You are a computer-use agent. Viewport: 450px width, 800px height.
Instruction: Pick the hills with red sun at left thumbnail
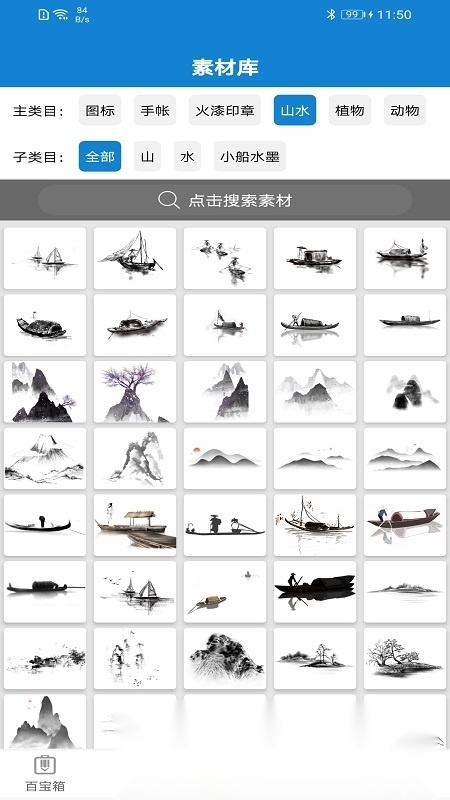(x=225, y=458)
